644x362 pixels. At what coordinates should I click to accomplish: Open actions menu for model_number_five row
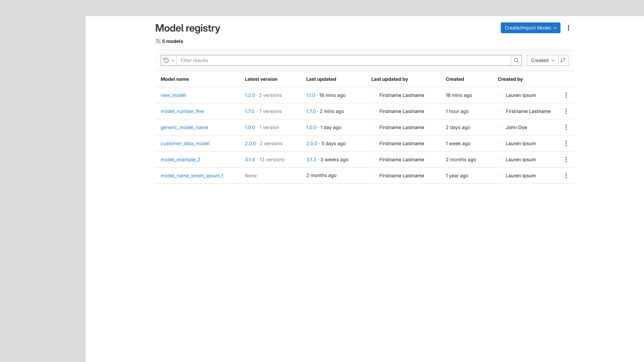[566, 111]
